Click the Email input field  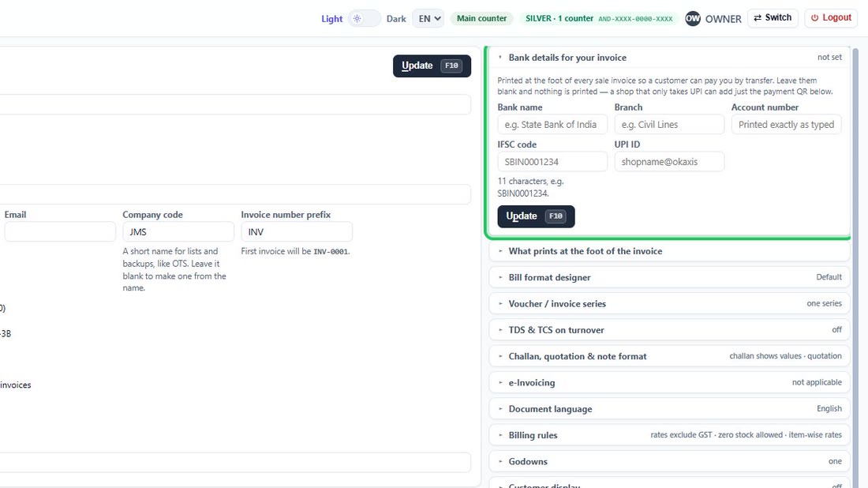[60, 231]
